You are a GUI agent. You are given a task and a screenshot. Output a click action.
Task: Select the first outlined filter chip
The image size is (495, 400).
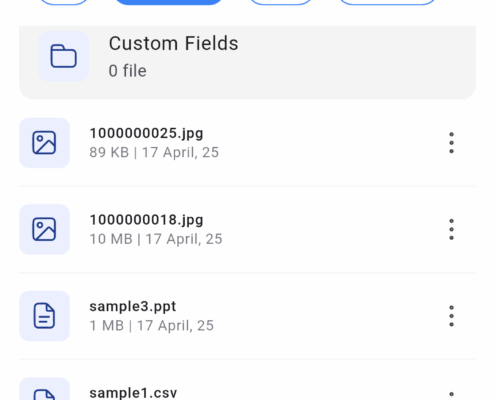[x=64, y=2]
